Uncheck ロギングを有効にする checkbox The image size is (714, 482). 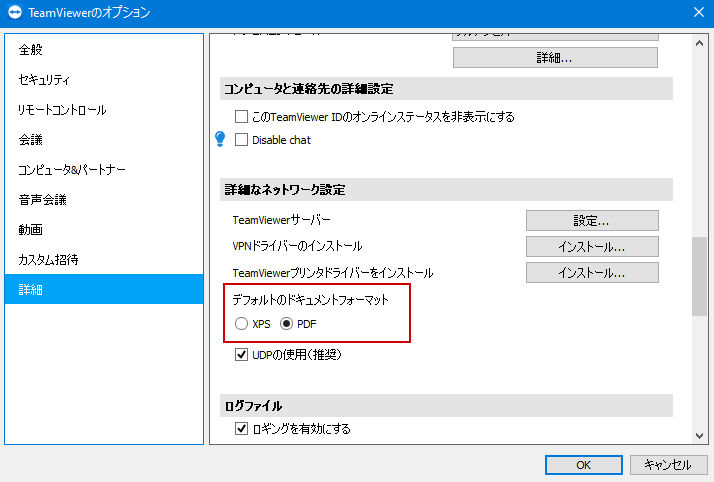(241, 428)
